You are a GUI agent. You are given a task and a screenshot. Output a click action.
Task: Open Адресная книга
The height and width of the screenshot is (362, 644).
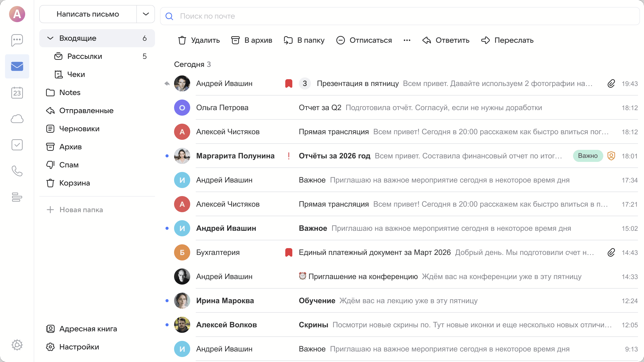click(x=88, y=329)
